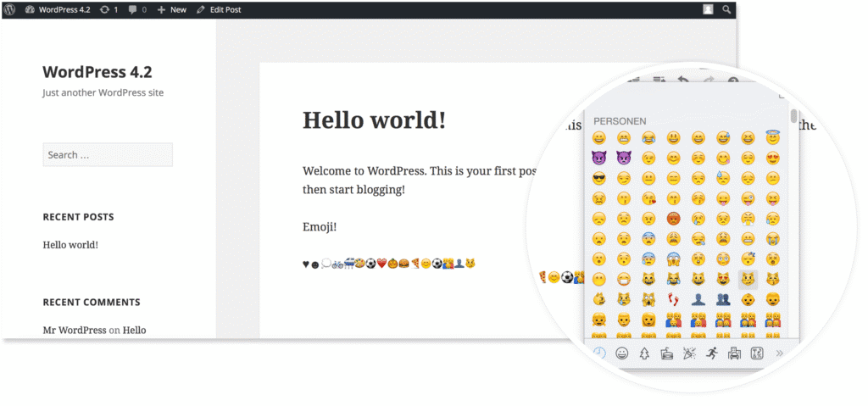Switch to recently used clock tab
Viewport: 868px width, 406px height.
click(x=599, y=353)
